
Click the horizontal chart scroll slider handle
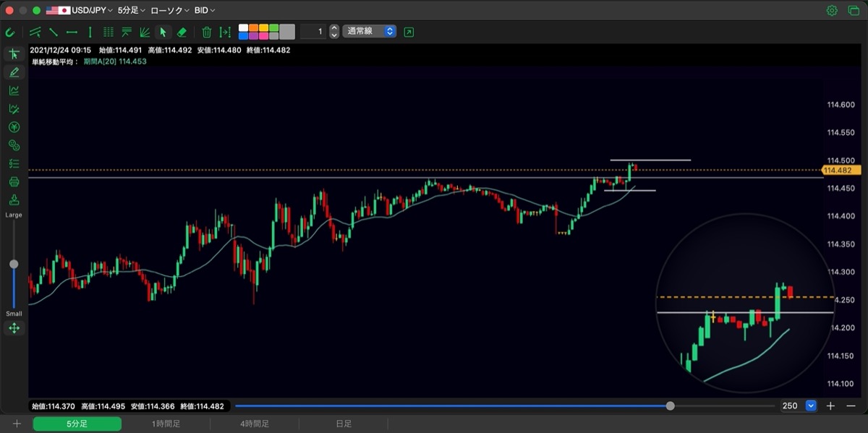coord(671,406)
